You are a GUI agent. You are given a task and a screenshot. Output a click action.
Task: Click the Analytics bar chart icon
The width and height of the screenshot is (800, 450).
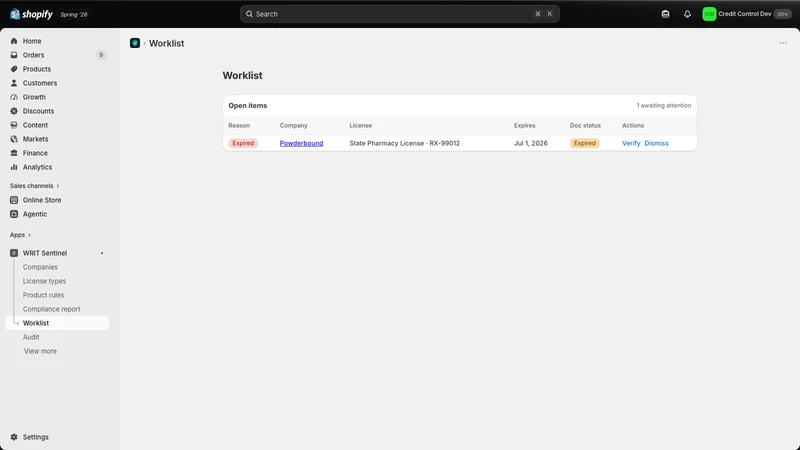coord(14,167)
